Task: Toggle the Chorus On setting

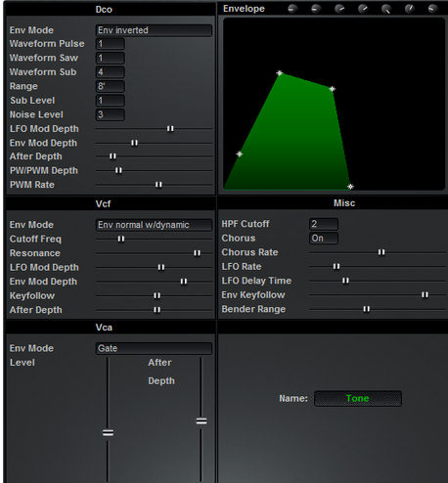Action: pyautogui.click(x=324, y=239)
